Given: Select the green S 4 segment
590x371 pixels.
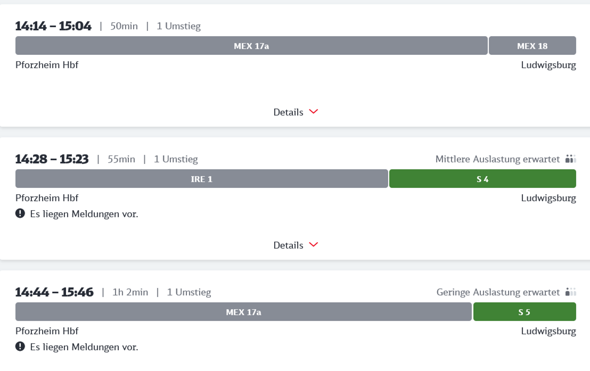Looking at the screenshot, I should [483, 179].
